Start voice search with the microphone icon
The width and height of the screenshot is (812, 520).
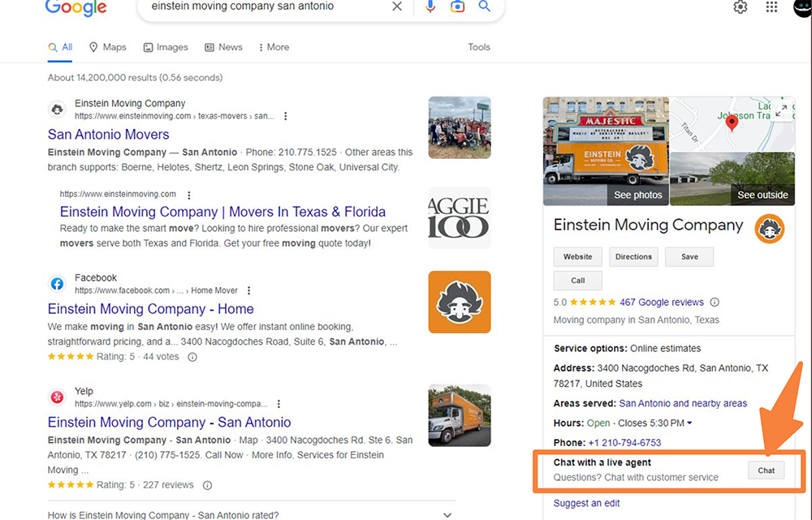click(430, 6)
